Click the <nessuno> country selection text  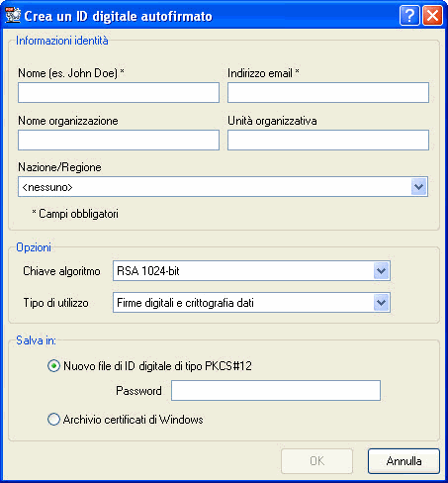click(x=47, y=187)
